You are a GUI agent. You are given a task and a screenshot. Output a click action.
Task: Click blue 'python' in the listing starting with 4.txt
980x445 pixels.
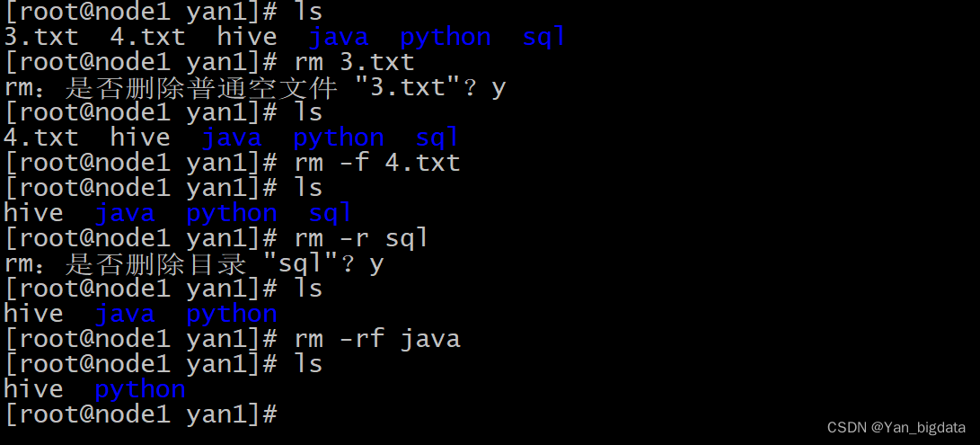338,137
